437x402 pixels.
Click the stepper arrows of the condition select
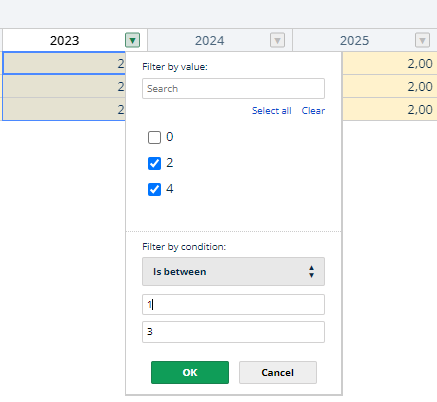311,272
